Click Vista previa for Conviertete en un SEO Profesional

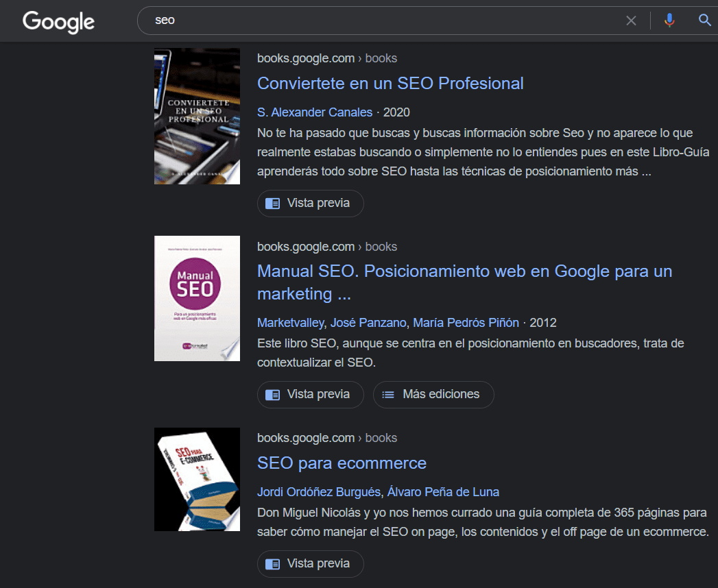click(x=311, y=203)
